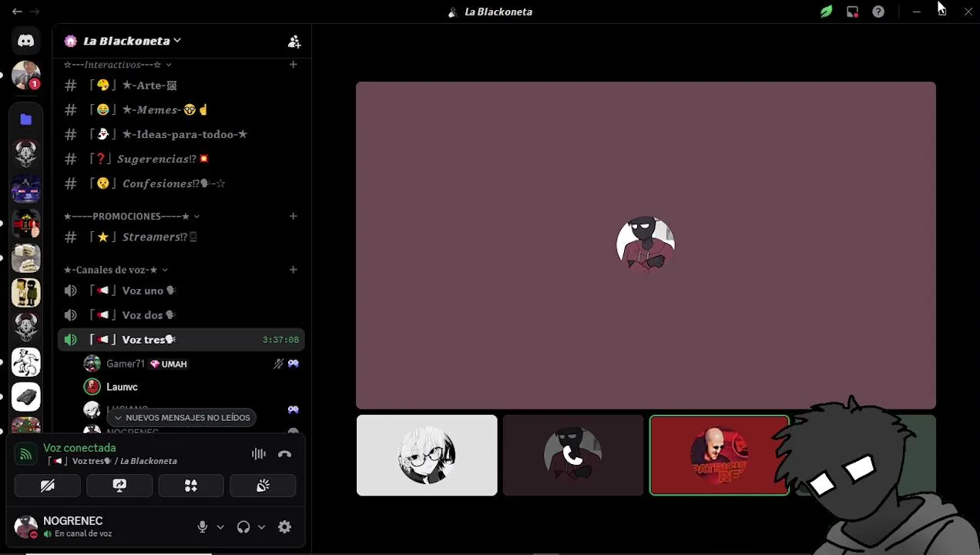Click Gamer71's game controller activity icon

[x=293, y=364]
